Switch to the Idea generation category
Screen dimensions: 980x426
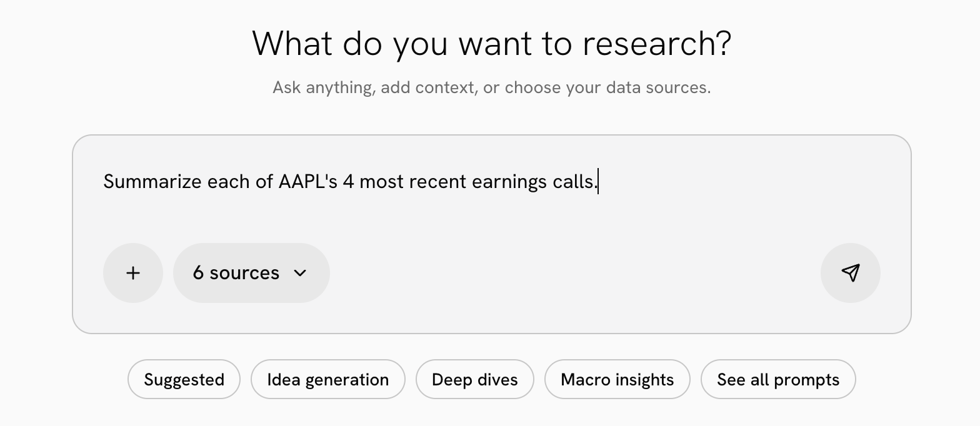[328, 379]
